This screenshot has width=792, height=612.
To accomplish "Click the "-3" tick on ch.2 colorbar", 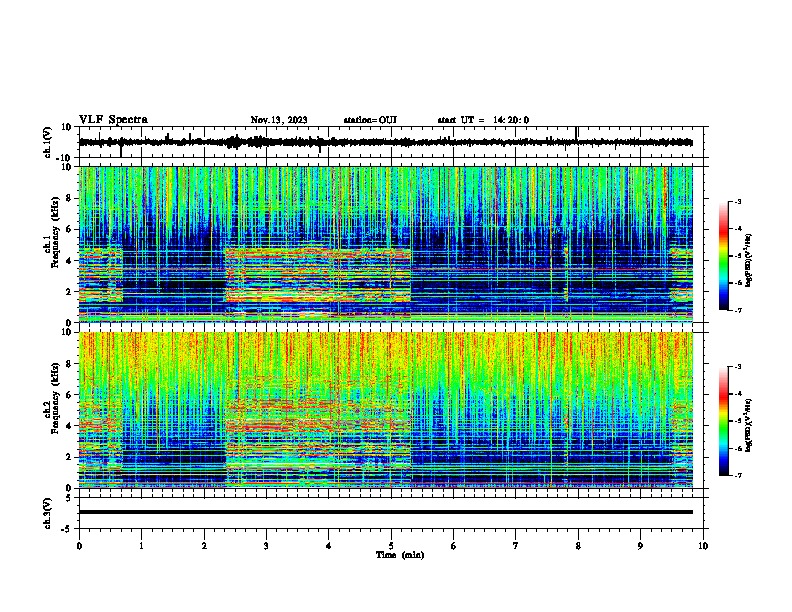I will 737,367.
